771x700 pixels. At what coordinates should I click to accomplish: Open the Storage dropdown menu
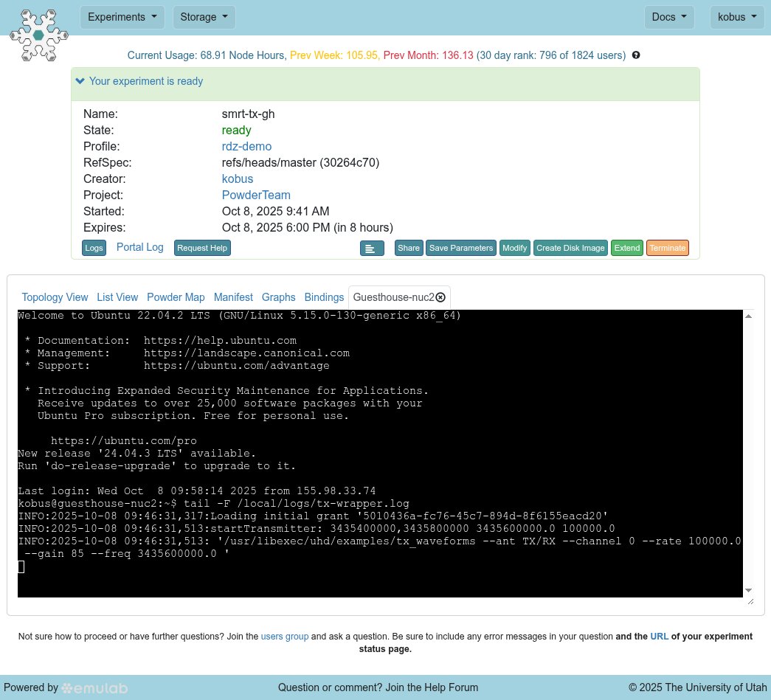coord(204,16)
